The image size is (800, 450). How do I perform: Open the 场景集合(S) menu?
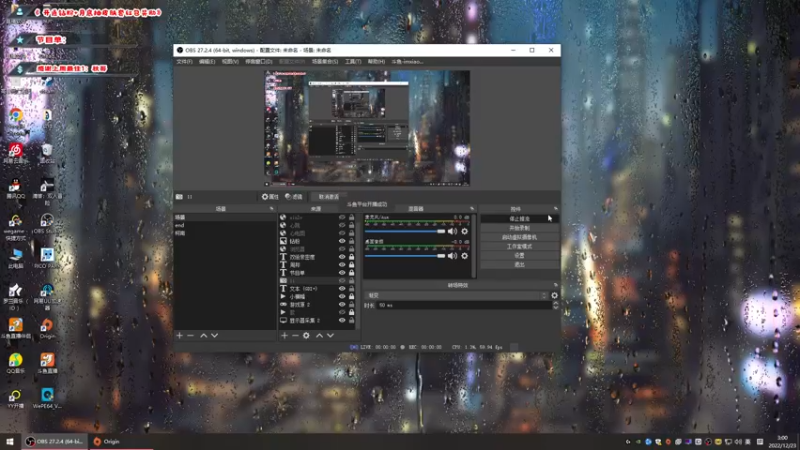click(x=325, y=62)
